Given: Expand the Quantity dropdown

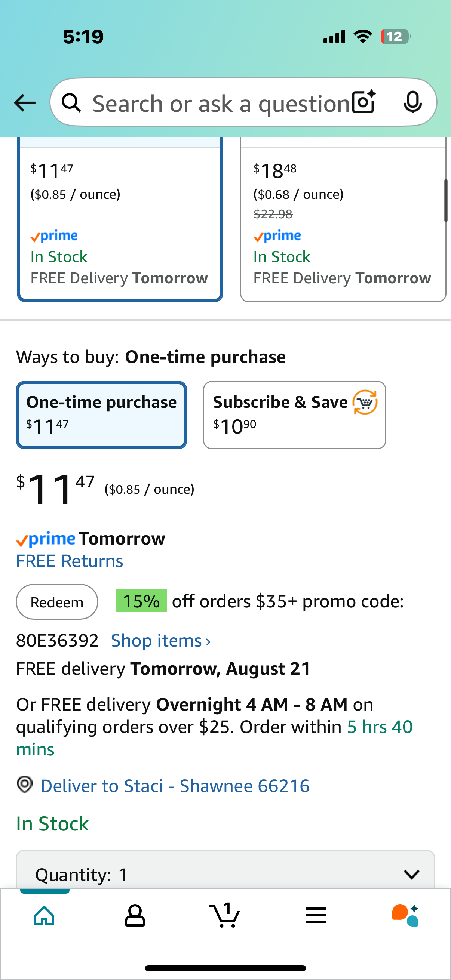Looking at the screenshot, I should (x=225, y=870).
